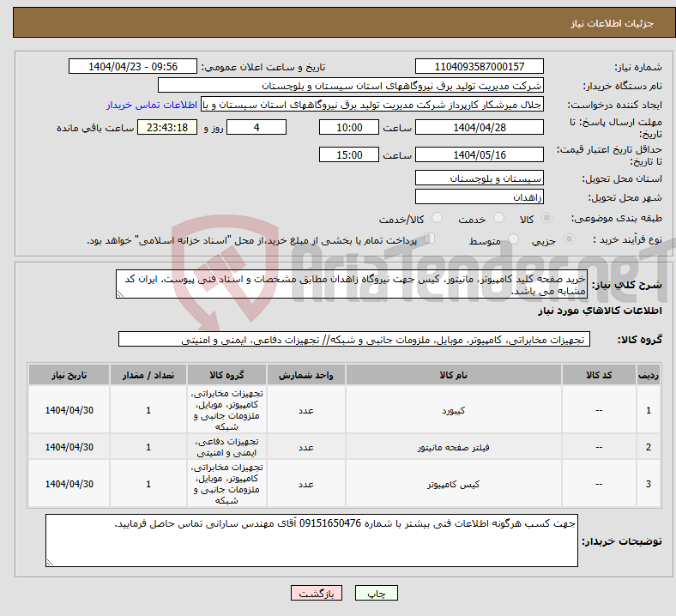
Task: Click the buyer notes توضیحات خریدار textarea
Action: tap(311, 541)
